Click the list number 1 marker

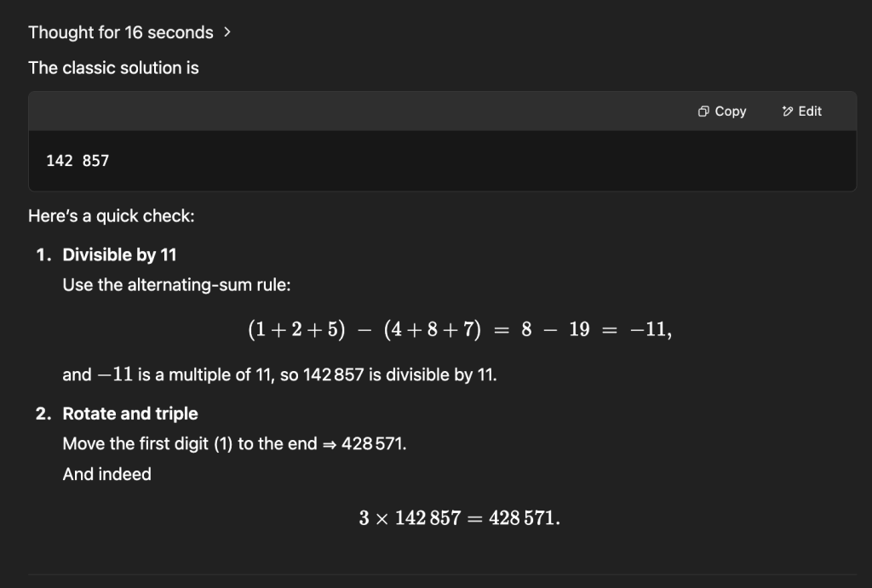(x=43, y=254)
